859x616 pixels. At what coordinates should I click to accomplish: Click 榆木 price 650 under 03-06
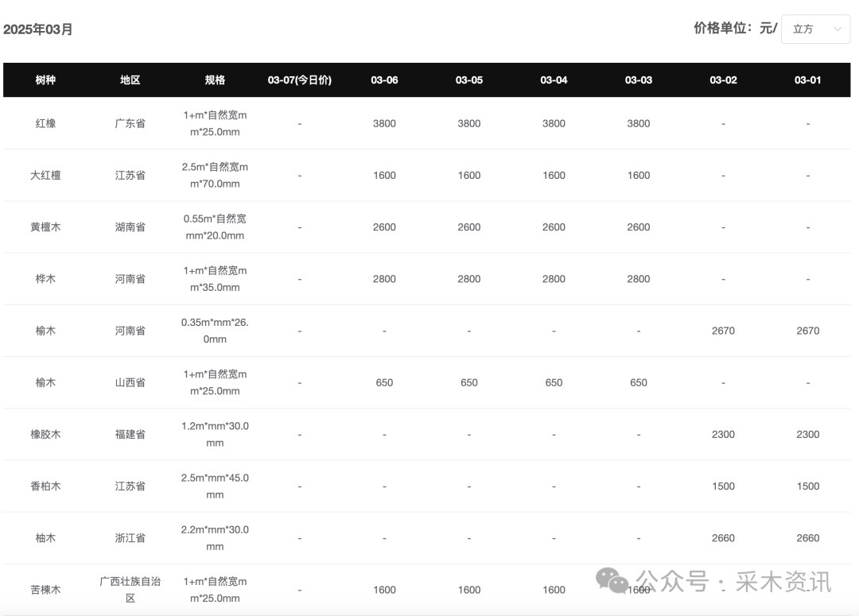click(x=384, y=382)
